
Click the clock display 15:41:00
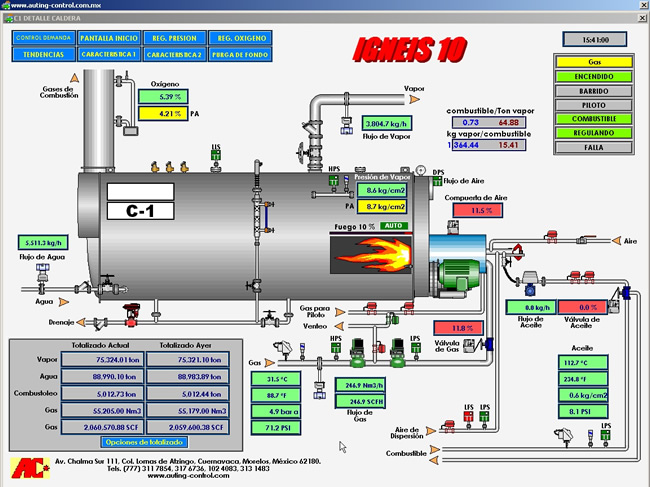(x=595, y=40)
